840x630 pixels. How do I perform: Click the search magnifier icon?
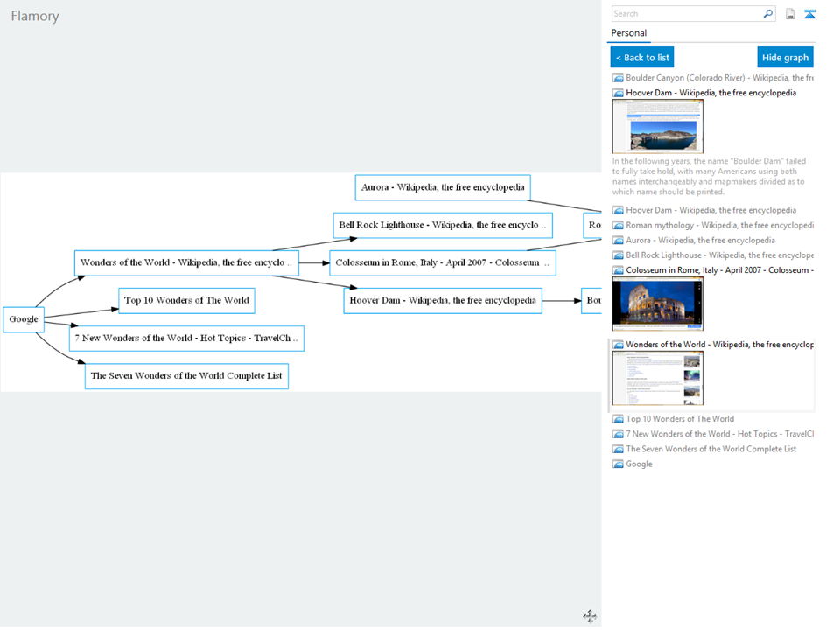[x=767, y=14]
